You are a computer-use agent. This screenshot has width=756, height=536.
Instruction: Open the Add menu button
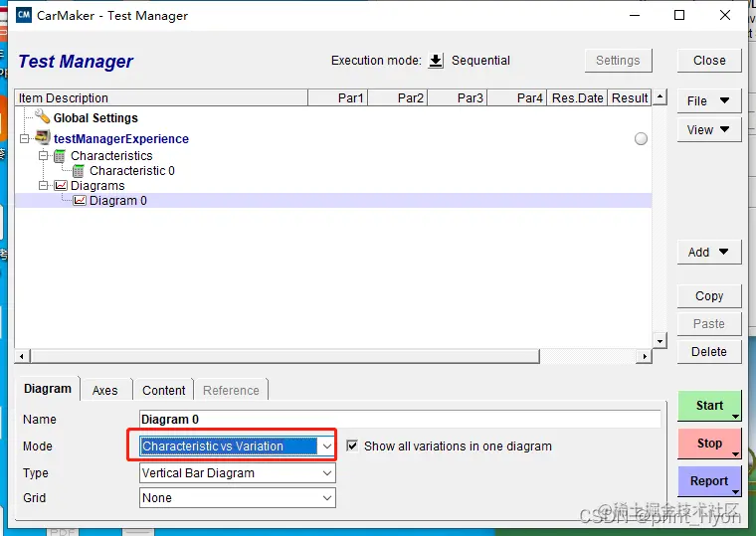(x=708, y=253)
